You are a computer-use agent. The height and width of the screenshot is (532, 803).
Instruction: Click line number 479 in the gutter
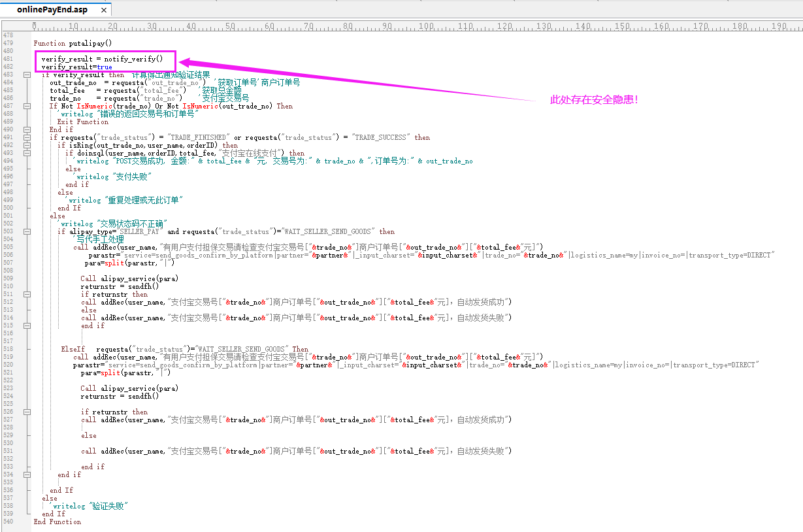[8, 43]
